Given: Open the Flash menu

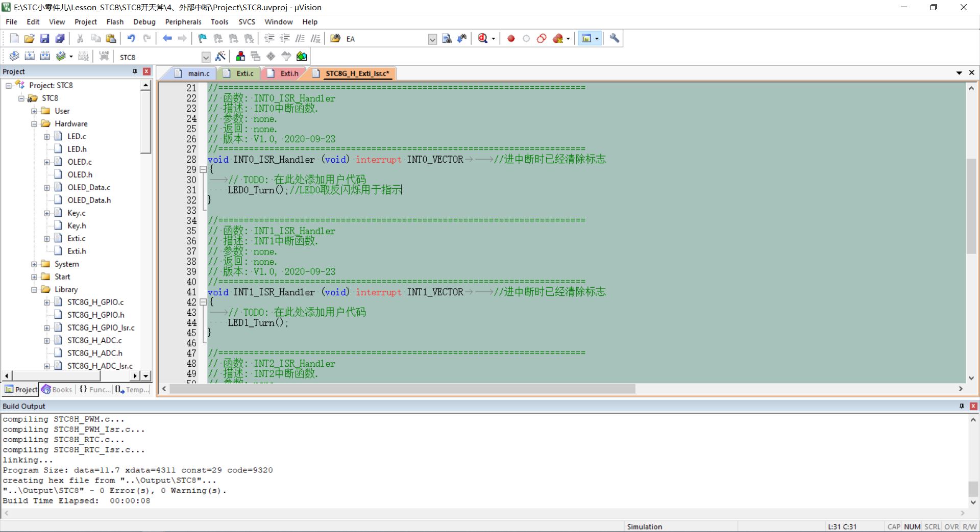Looking at the screenshot, I should pyautogui.click(x=115, y=22).
